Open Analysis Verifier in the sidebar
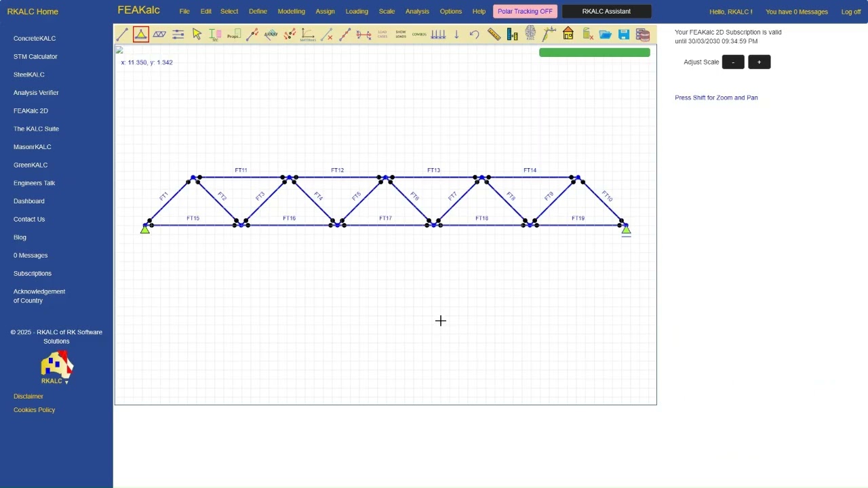868x488 pixels. click(x=36, y=93)
